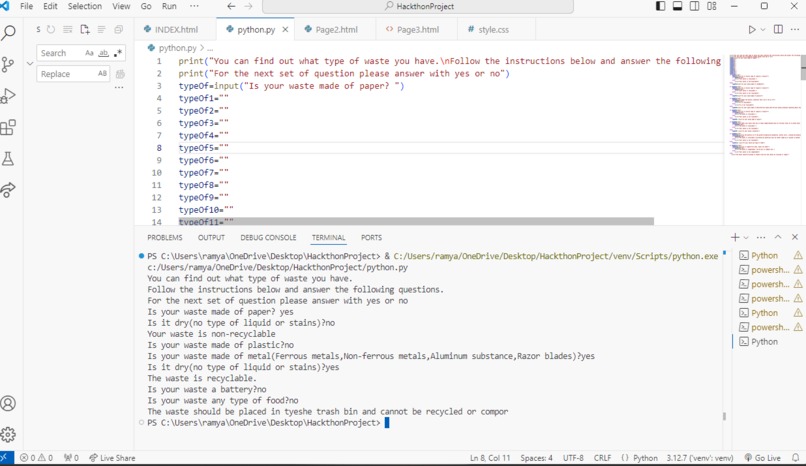The width and height of the screenshot is (806, 466).
Task: Switch to PROBLEMS panel tab
Action: click(164, 237)
